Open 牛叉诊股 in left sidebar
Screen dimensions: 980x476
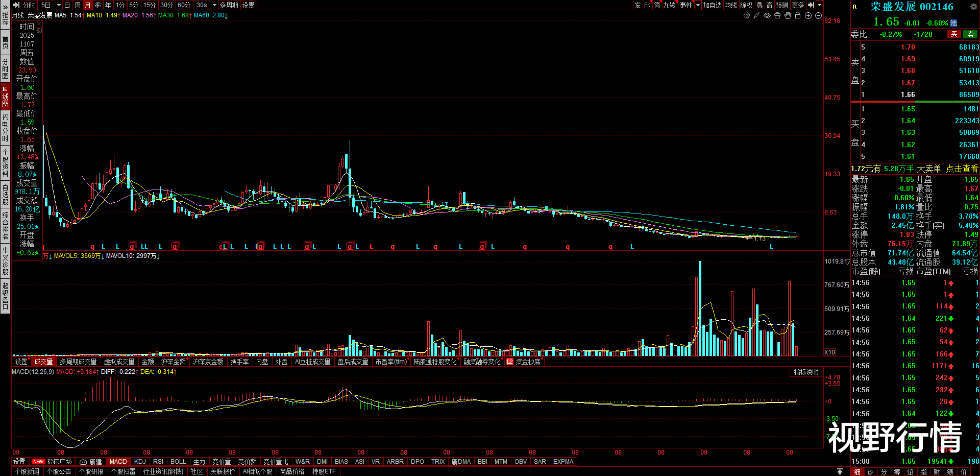5,260
